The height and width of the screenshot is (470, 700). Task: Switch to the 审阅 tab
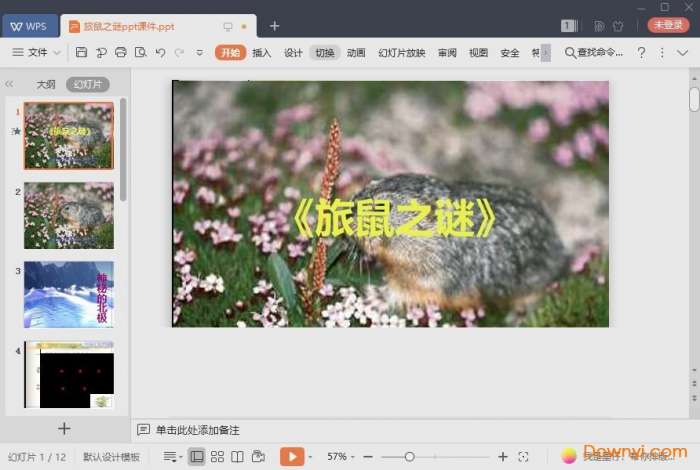click(447, 53)
